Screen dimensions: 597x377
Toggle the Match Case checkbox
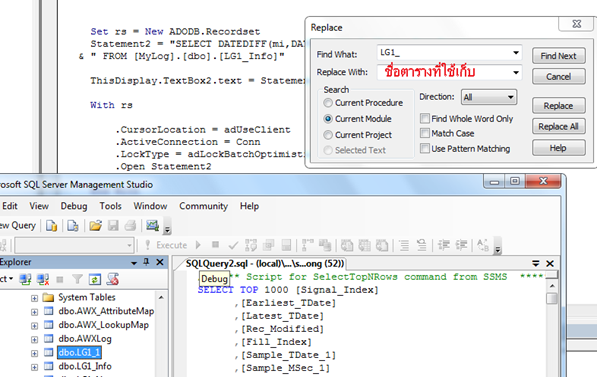(425, 133)
